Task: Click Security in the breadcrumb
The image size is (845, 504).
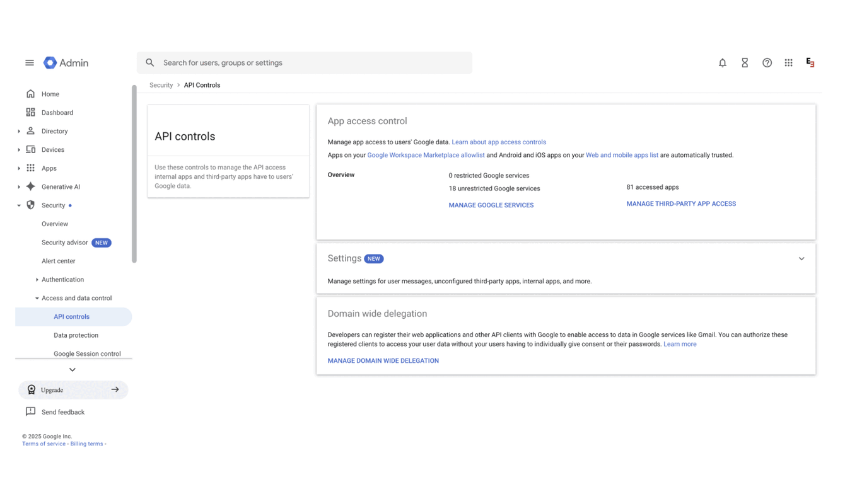Action: (161, 84)
